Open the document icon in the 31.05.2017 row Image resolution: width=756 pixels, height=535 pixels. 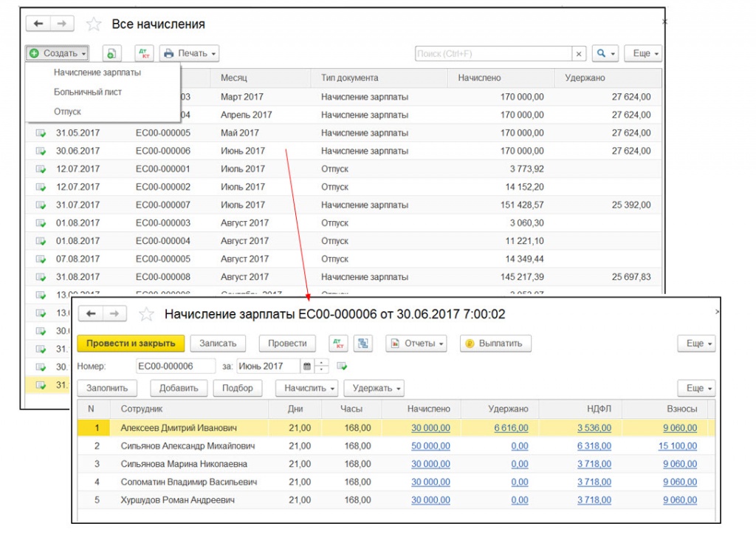[41, 133]
